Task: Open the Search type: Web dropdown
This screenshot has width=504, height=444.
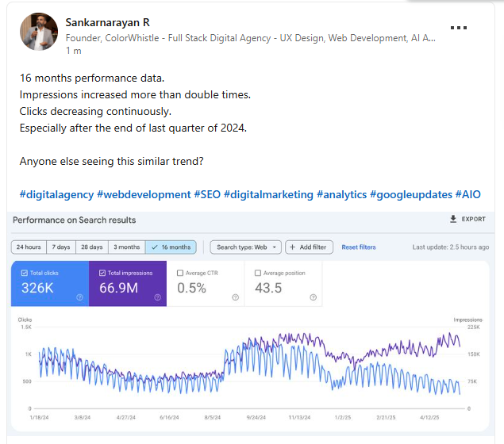Action: (x=245, y=247)
